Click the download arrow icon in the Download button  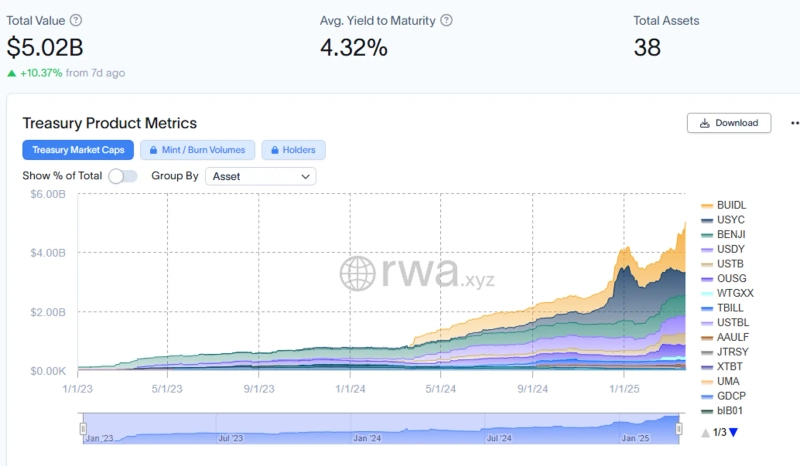click(705, 123)
